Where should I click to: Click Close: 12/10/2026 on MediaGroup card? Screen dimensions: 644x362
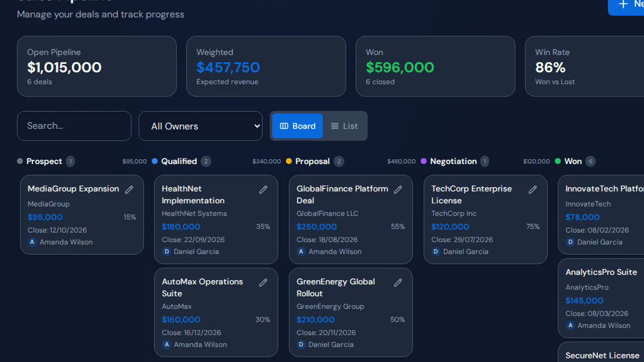[57, 230]
